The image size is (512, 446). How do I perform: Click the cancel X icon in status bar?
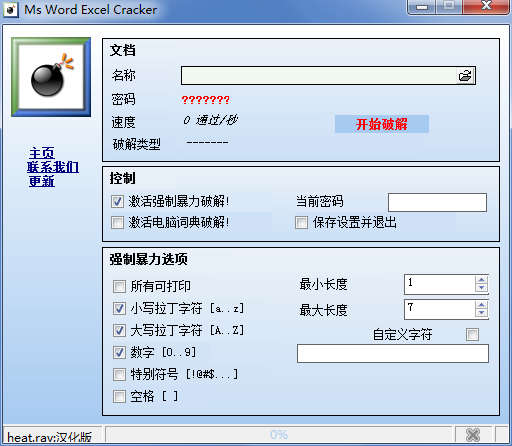click(x=473, y=434)
